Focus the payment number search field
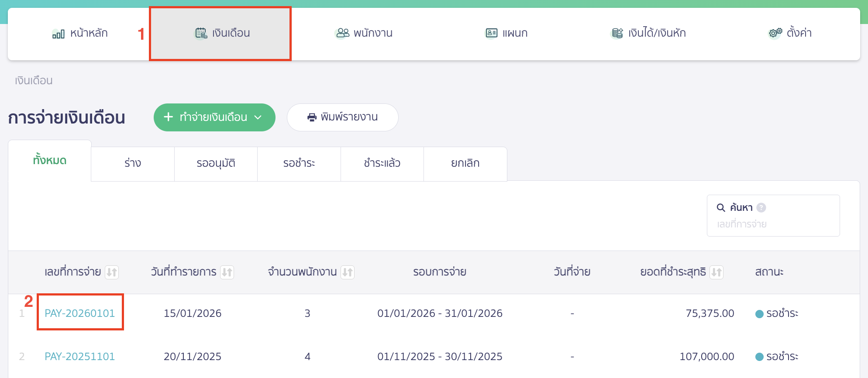This screenshot has width=868, height=378. tap(773, 224)
